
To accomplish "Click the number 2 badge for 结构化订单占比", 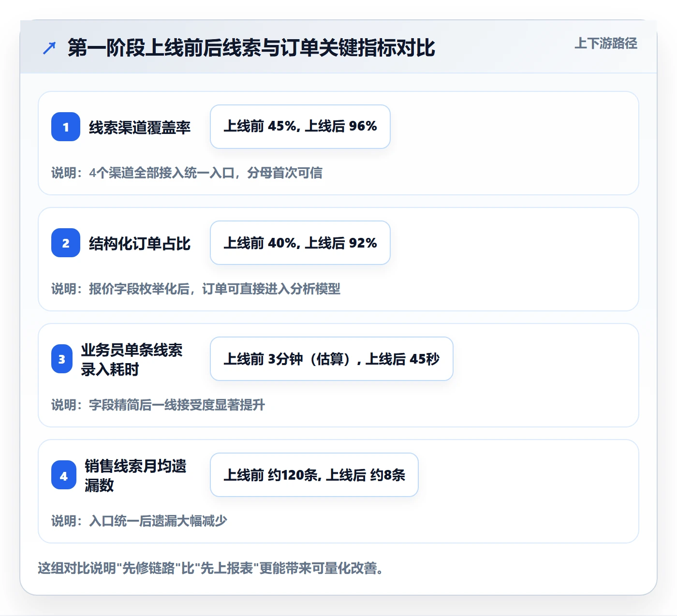I will 66,243.
